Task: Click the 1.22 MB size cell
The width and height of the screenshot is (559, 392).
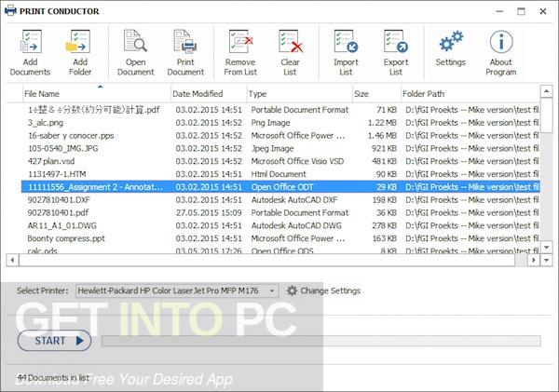Action: tap(382, 123)
